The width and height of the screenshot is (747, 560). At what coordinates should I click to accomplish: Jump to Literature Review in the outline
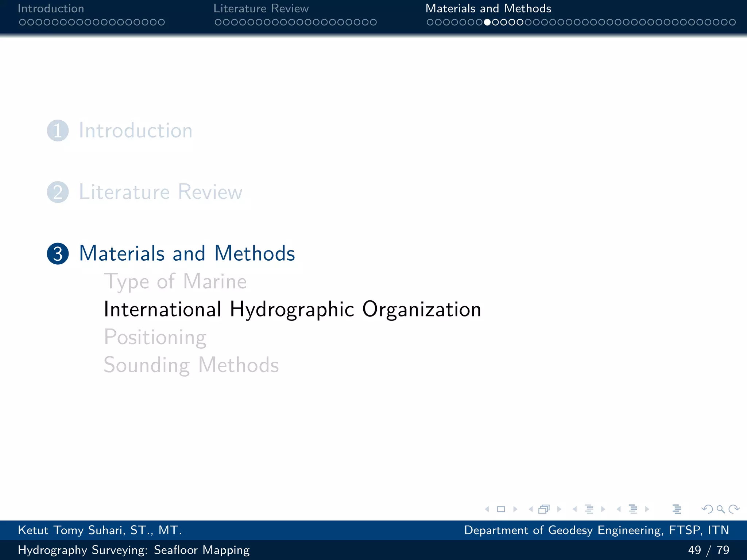161,192
